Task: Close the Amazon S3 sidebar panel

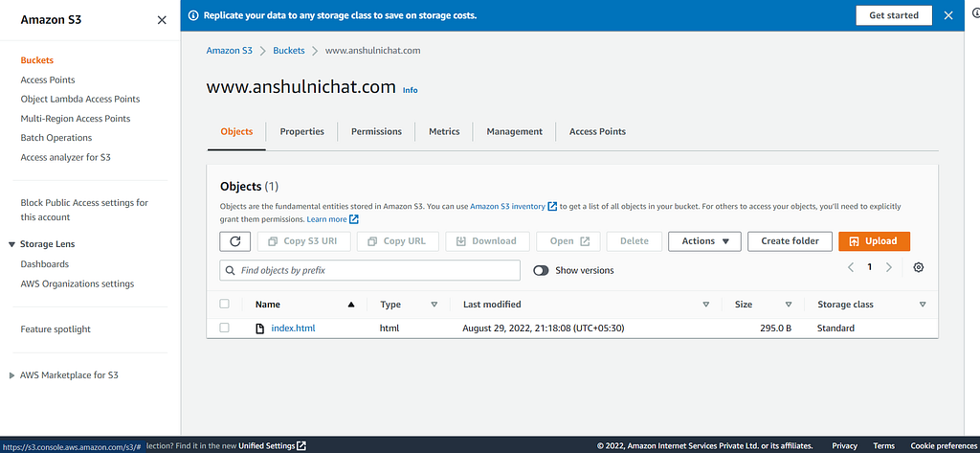Action: coord(162,20)
